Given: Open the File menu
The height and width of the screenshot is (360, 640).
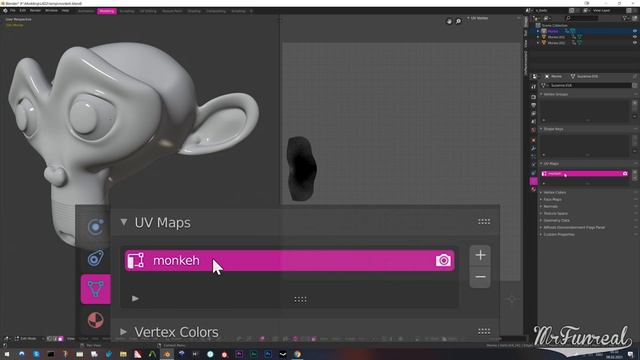Looking at the screenshot, I should click(13, 11).
